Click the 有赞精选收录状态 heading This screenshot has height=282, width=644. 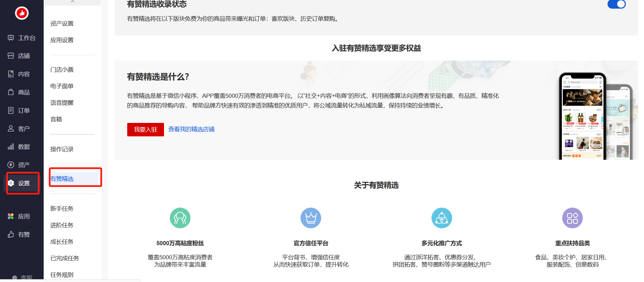(x=157, y=4)
